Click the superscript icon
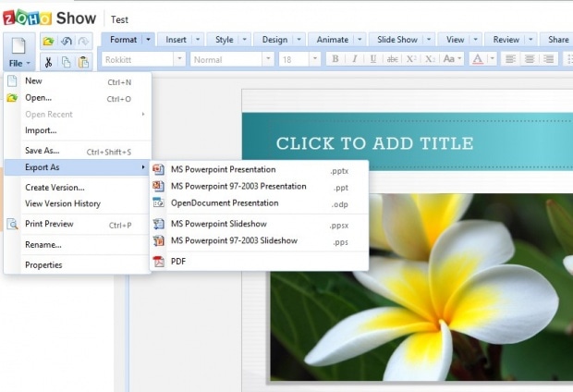573x392 pixels. pos(412,59)
